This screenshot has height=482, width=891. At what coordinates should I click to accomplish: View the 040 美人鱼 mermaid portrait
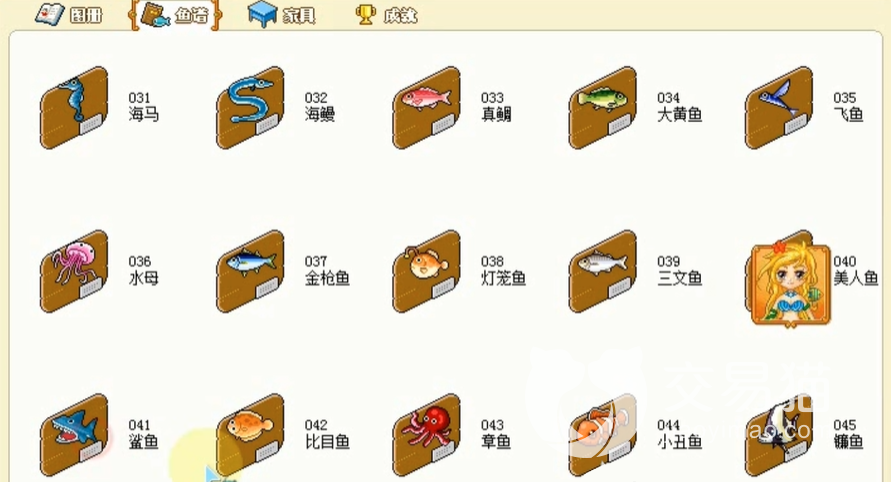click(x=790, y=284)
